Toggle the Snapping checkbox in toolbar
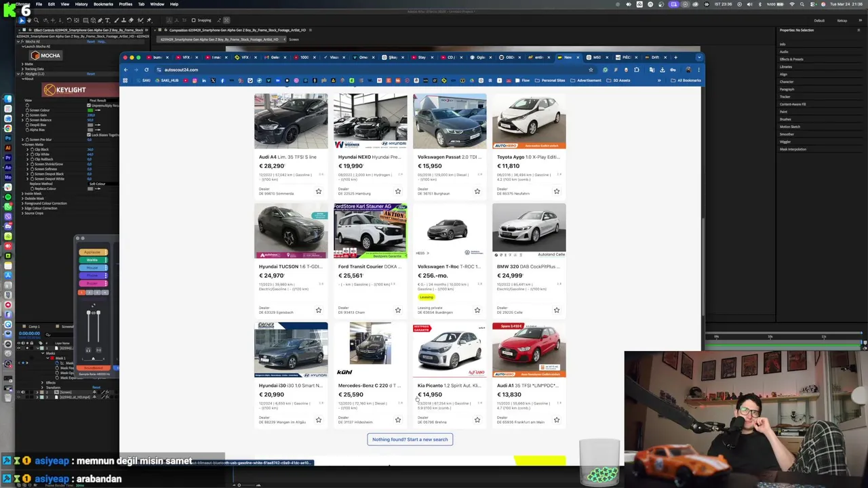868x488 pixels. [x=193, y=20]
